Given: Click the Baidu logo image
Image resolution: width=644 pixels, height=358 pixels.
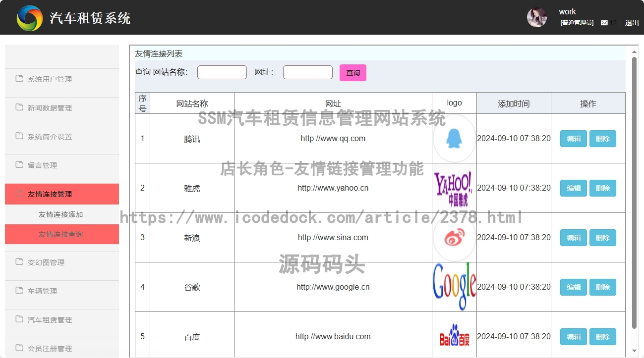Looking at the screenshot, I should coord(454,336).
